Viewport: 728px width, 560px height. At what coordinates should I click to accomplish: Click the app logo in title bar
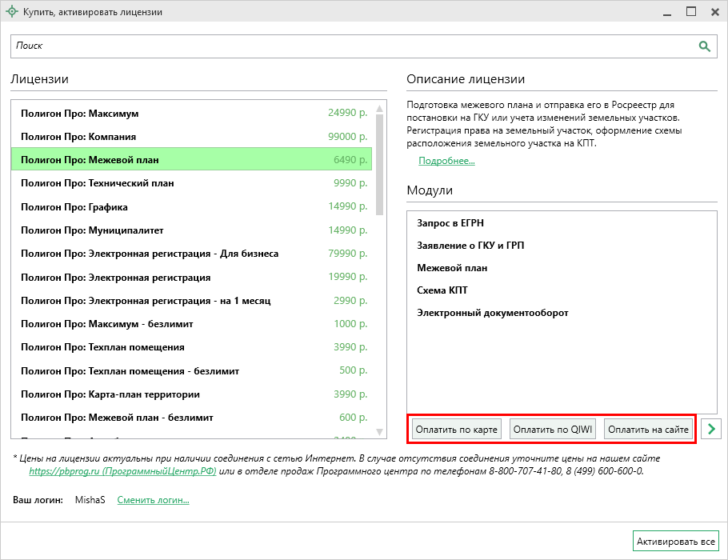tap(11, 12)
